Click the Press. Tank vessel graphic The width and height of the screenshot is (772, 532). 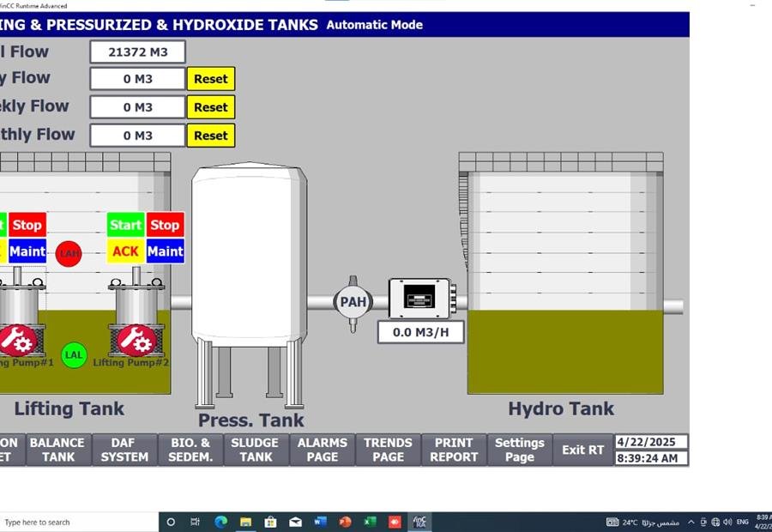click(x=249, y=285)
